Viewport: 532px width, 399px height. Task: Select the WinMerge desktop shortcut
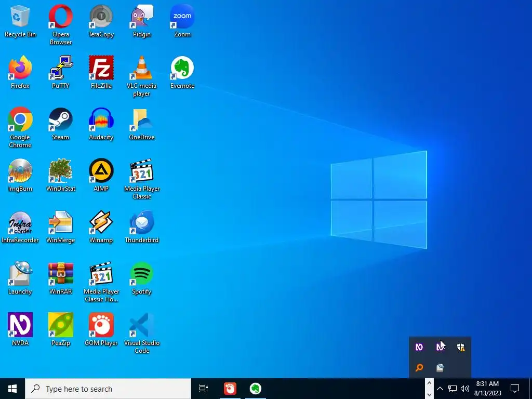pos(60,227)
